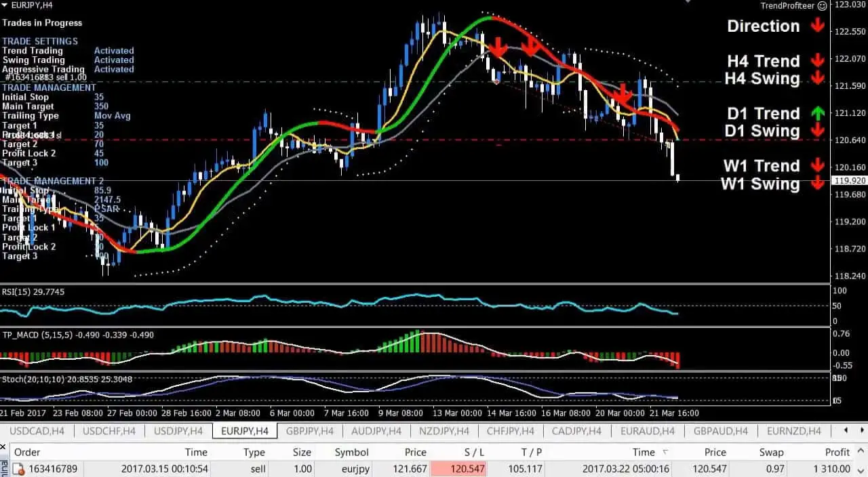Click the terminal panel collapse chevron near Profit

point(860,449)
